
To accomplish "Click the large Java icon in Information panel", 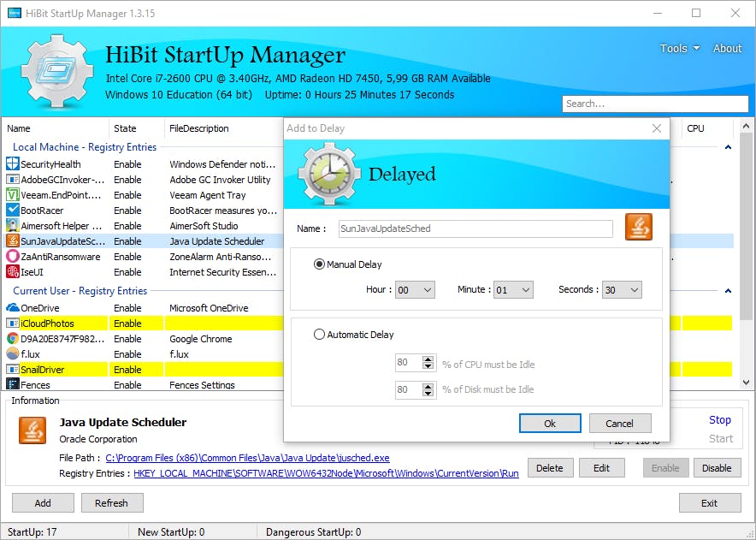I will (32, 430).
